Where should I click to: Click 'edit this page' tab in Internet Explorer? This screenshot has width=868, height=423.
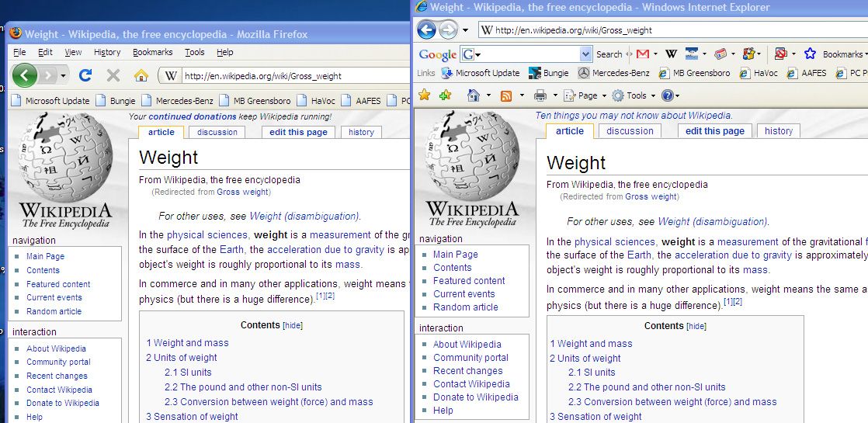714,130
